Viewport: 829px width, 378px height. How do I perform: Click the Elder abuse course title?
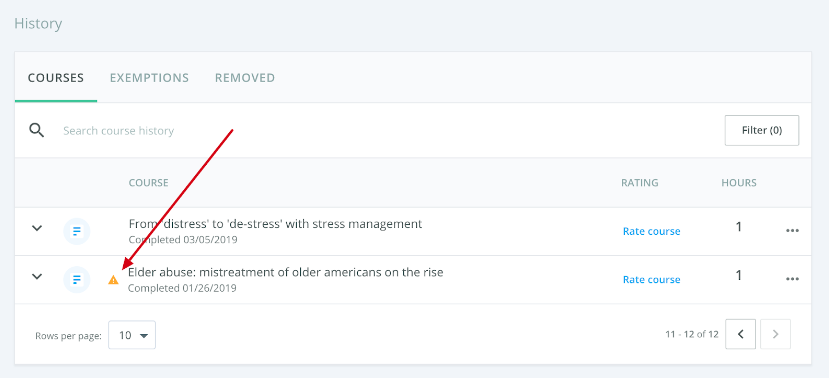[x=286, y=272]
